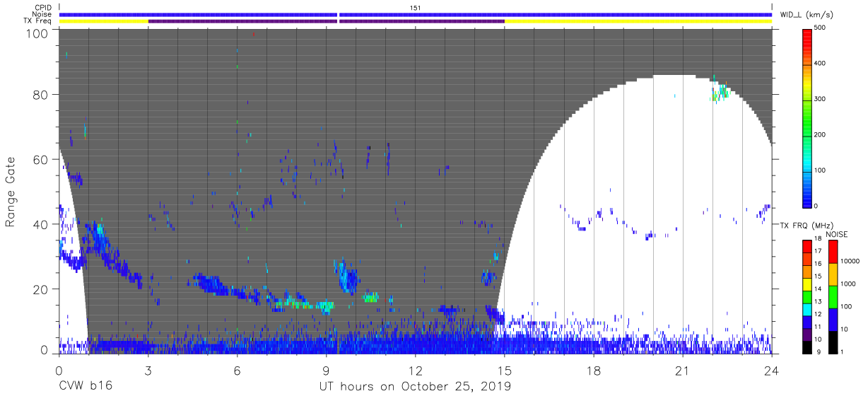Click the UT hour 21 tick label

click(x=683, y=370)
